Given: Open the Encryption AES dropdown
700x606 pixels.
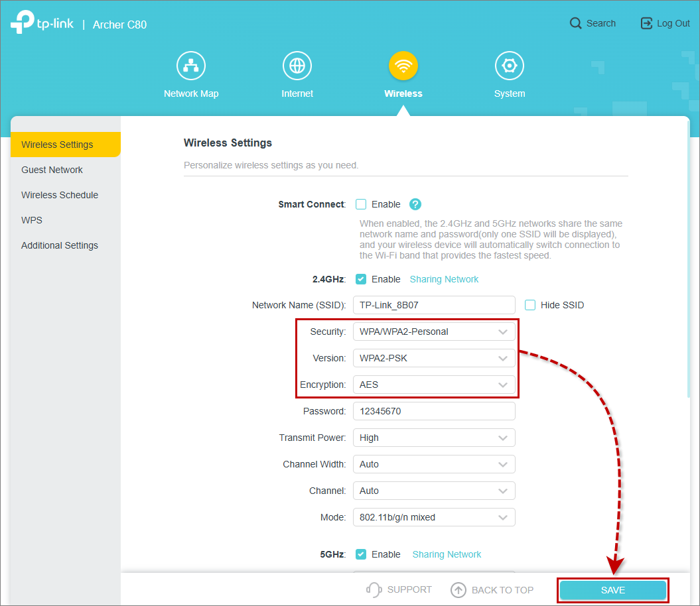Looking at the screenshot, I should [x=434, y=385].
